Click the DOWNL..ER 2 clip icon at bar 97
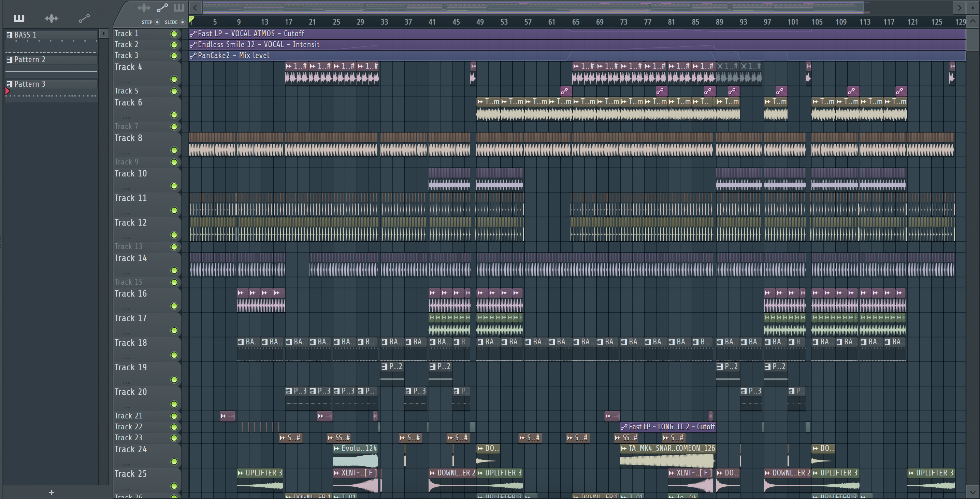 point(767,473)
